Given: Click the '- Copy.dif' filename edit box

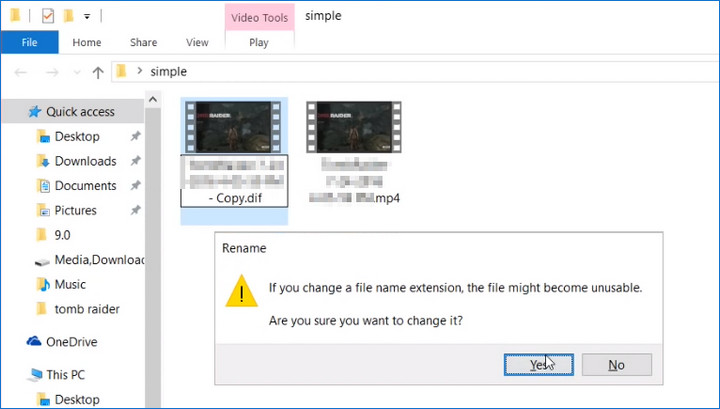Looking at the screenshot, I should coord(234,181).
